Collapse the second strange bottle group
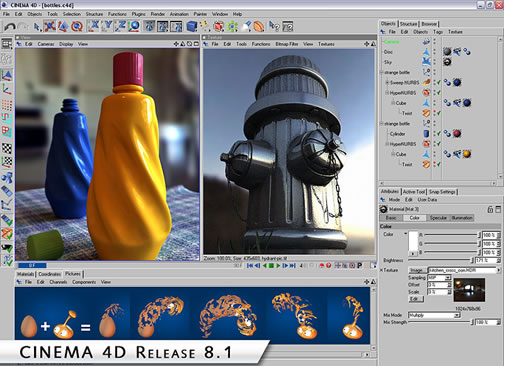Viewport: 505px width, 367px height. [x=382, y=124]
